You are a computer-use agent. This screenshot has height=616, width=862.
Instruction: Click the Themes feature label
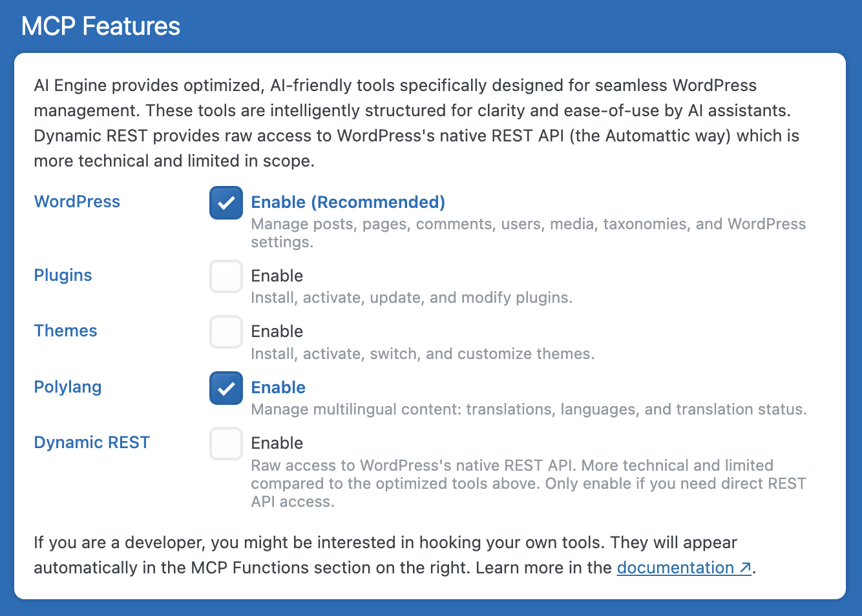[65, 331]
